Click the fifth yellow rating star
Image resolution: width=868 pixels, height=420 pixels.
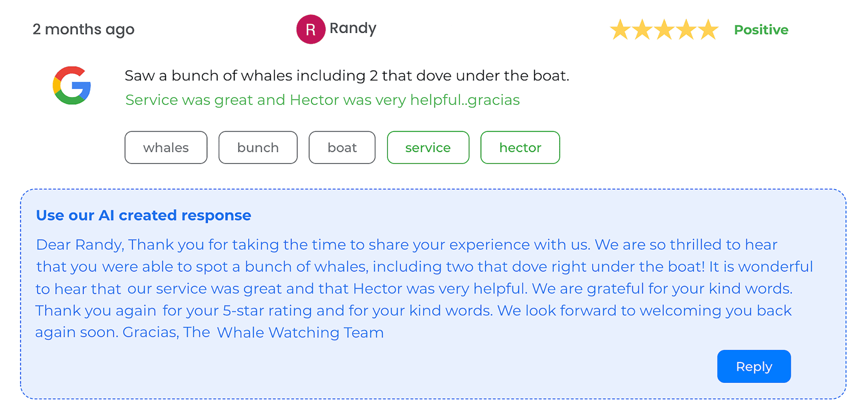tap(708, 30)
